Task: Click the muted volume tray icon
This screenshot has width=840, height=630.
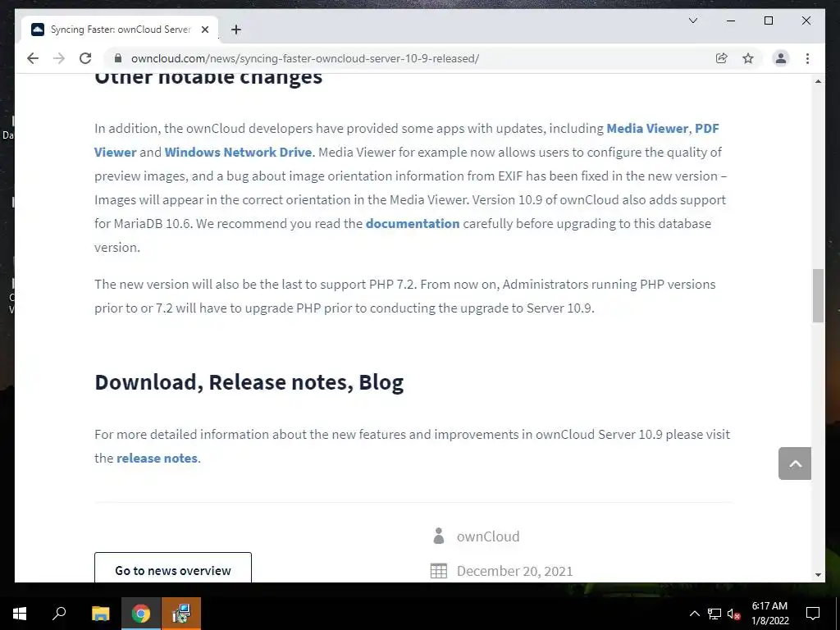Action: point(734,614)
